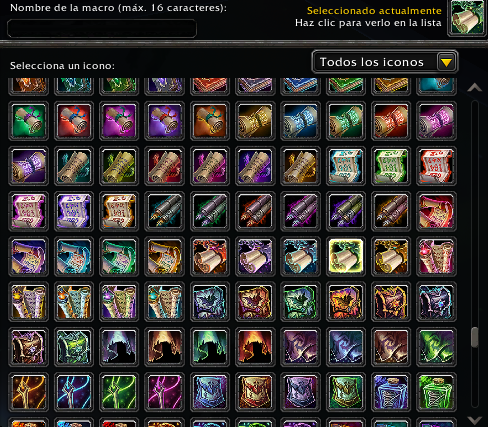
Task: Pick the orange hooded figure silhouette icon
Action: point(164,347)
